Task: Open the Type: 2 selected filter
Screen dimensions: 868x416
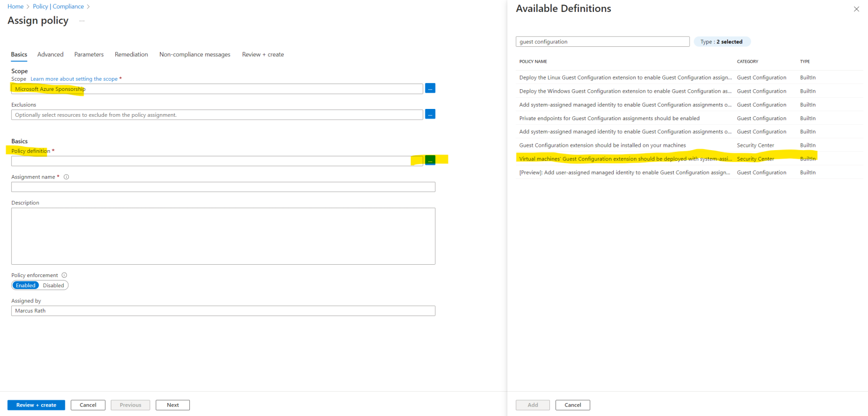Action: click(x=722, y=41)
